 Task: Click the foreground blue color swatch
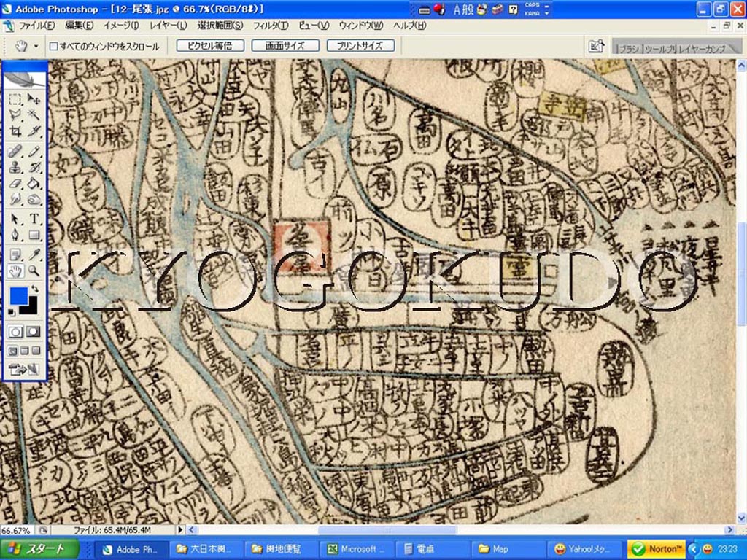[x=18, y=295]
